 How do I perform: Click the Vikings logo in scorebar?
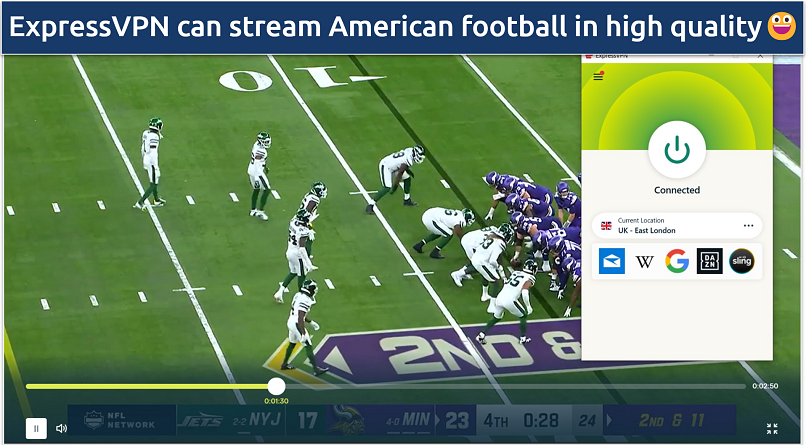click(x=347, y=420)
